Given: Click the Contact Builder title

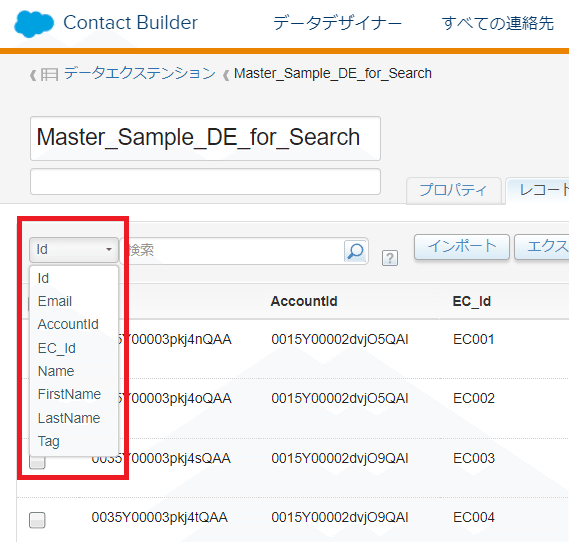Looking at the screenshot, I should click(130, 22).
